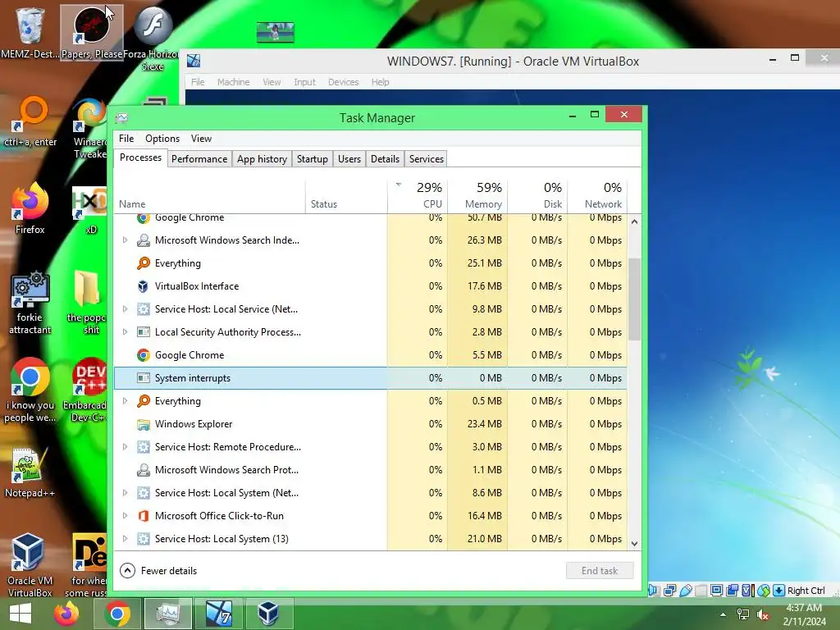Click the Windows Explorer process icon
This screenshot has width=840, height=630.
point(143,424)
